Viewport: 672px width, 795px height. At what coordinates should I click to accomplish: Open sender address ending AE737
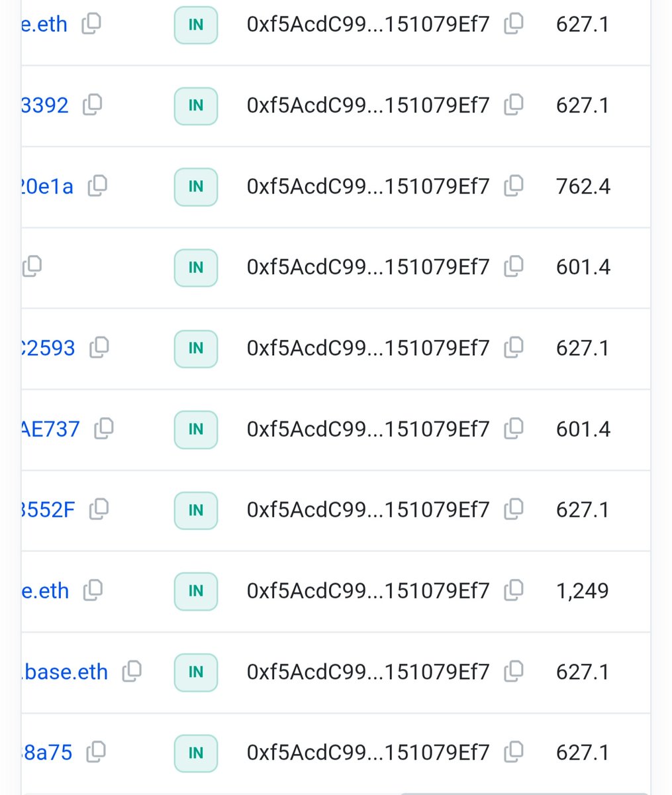(50, 429)
